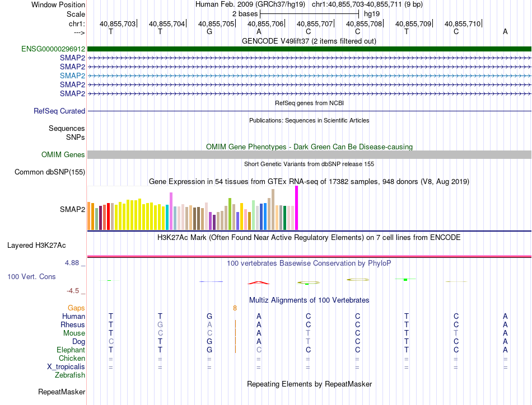532x405 pixels.
Task: Select the Common dbSNP(155) track label
Action: click(50, 172)
